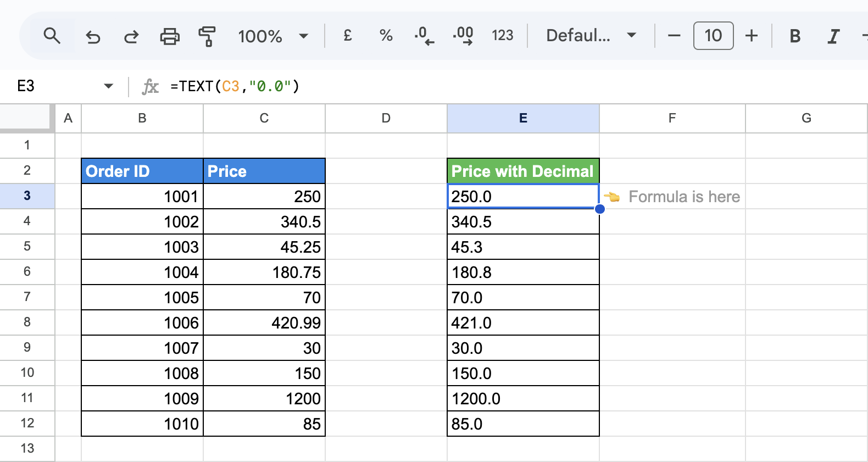The height and width of the screenshot is (462, 868).
Task: Redo the last undone action
Action: 131,37
